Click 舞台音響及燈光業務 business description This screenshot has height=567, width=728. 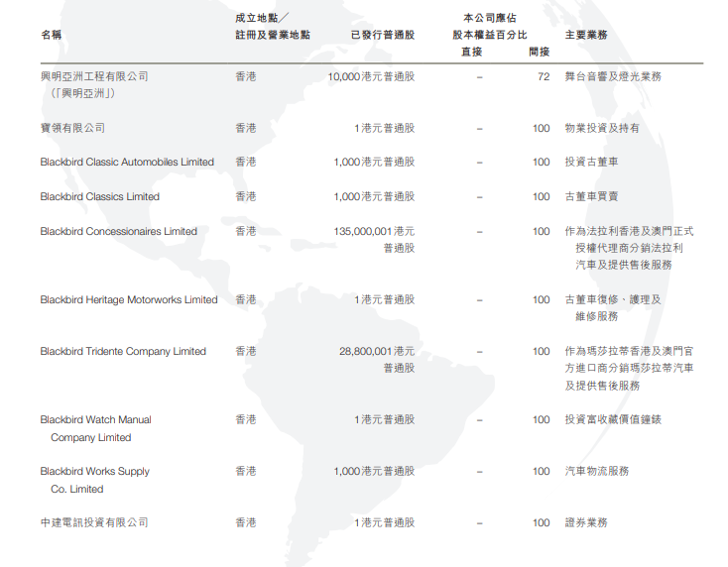pyautogui.click(x=612, y=76)
